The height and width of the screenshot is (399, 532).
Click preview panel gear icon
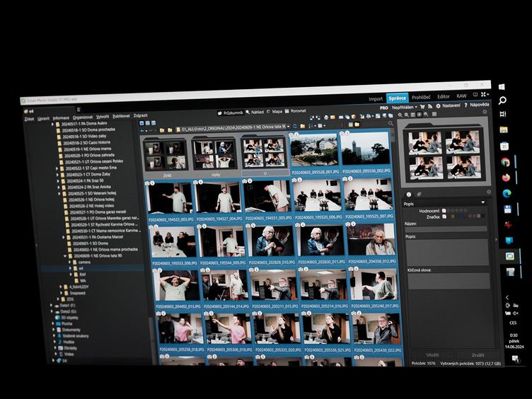[x=485, y=112]
